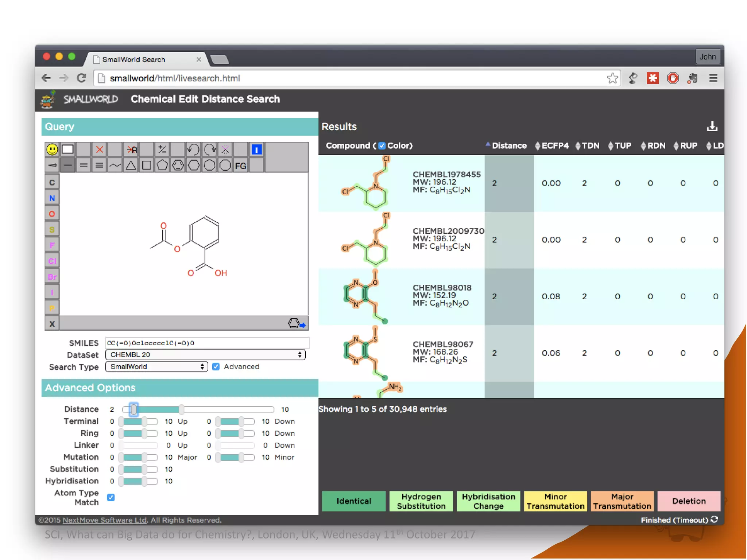Image resolution: width=747 pixels, height=560 pixels.
Task: Open the Search Type dropdown showing SmallWorld
Action: (156, 366)
